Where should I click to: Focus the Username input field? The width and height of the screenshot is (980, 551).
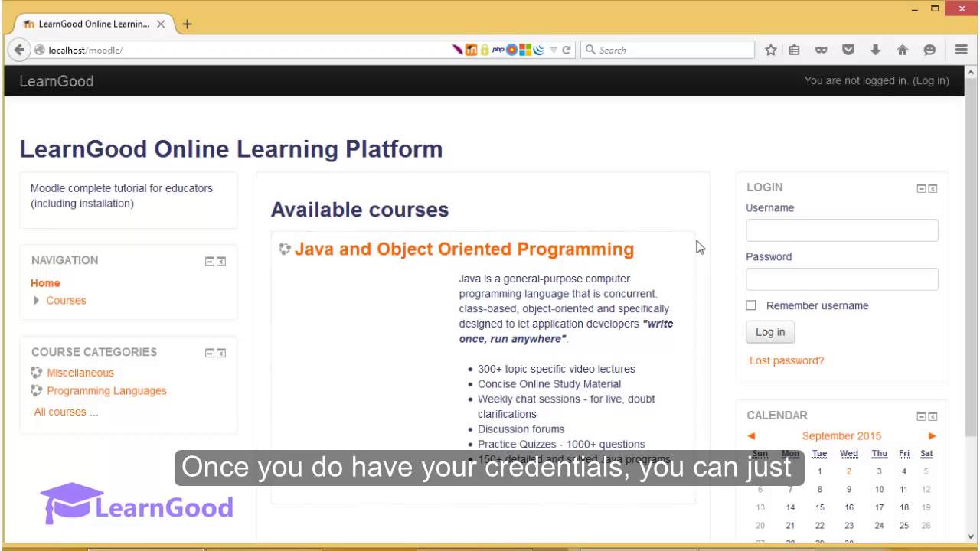842,230
